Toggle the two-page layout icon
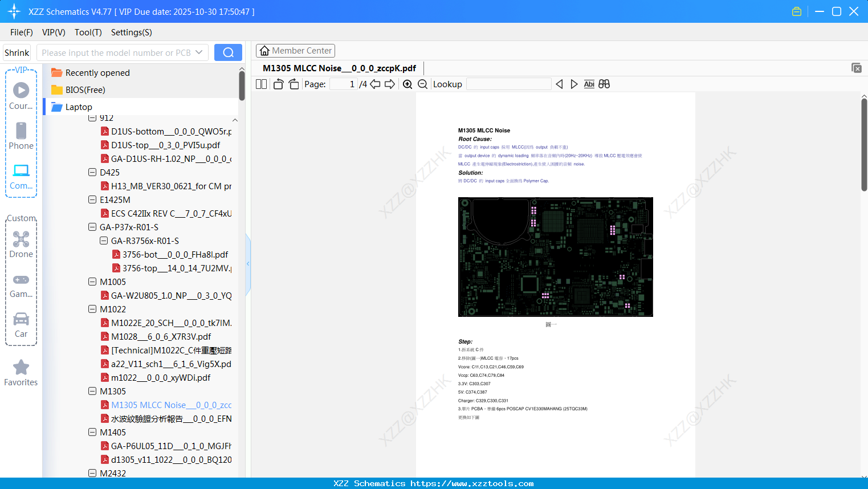Screen dimensions: 868x489 pyautogui.click(x=261, y=84)
